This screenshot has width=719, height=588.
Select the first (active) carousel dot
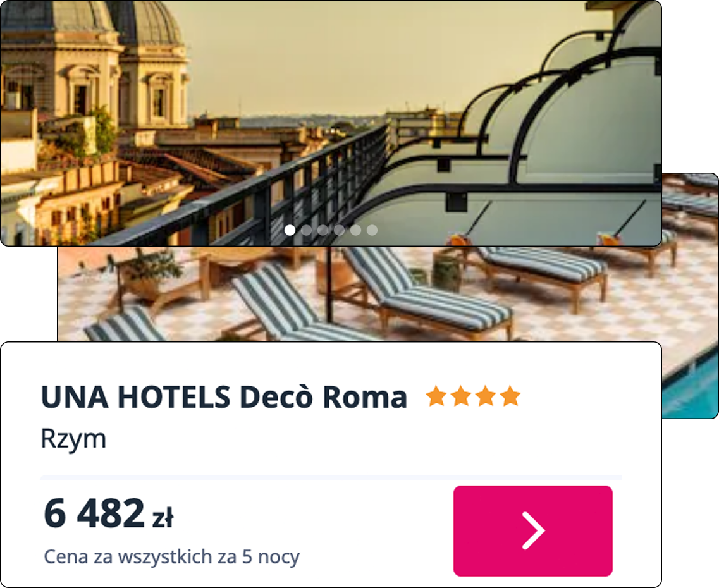coord(290,230)
